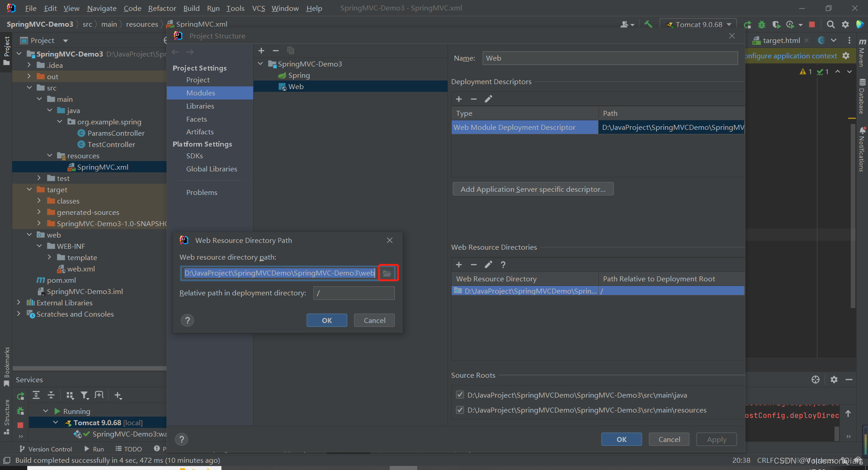Expand the test folder in project tree
The height and width of the screenshot is (470, 868).
pyautogui.click(x=39, y=178)
